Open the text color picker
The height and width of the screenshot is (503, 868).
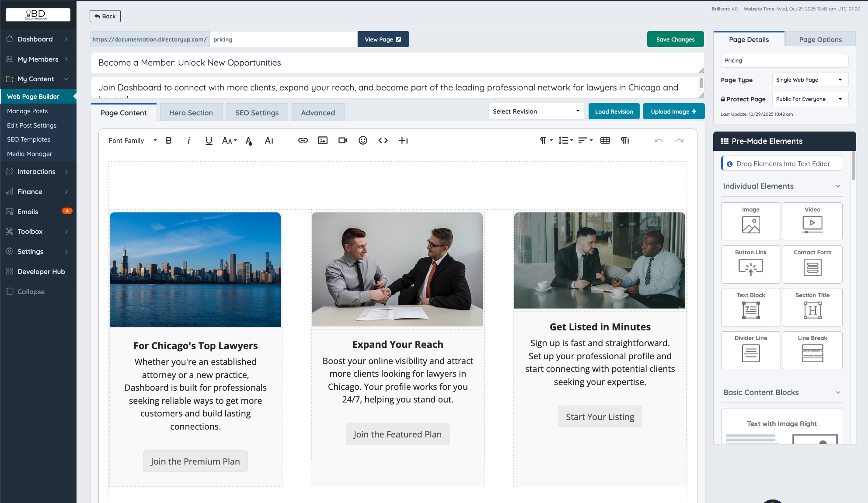(248, 140)
